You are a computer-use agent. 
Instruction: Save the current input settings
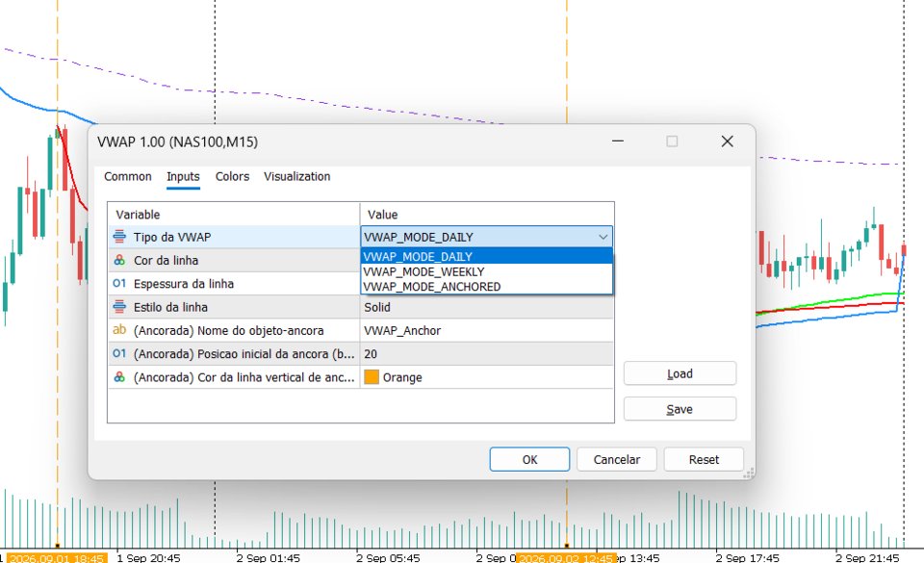point(680,409)
